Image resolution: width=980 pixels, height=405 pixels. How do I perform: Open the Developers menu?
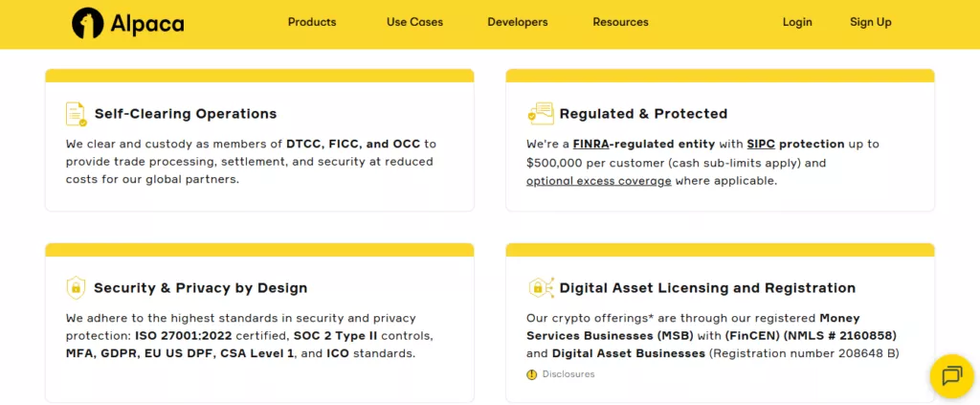[x=518, y=22]
